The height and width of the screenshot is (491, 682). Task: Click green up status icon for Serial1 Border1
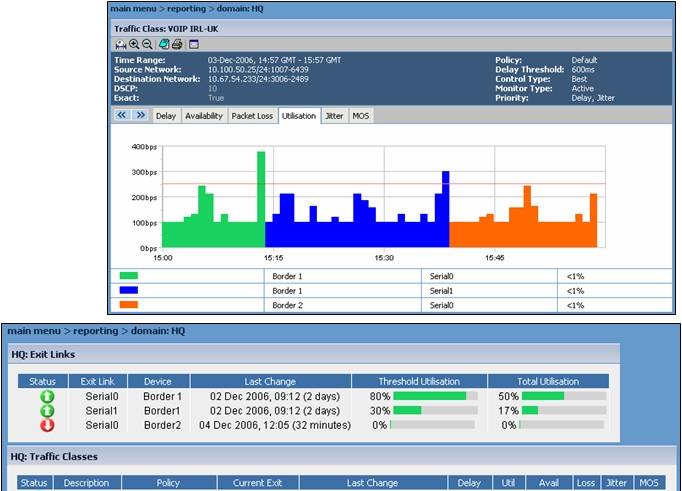(x=47, y=411)
